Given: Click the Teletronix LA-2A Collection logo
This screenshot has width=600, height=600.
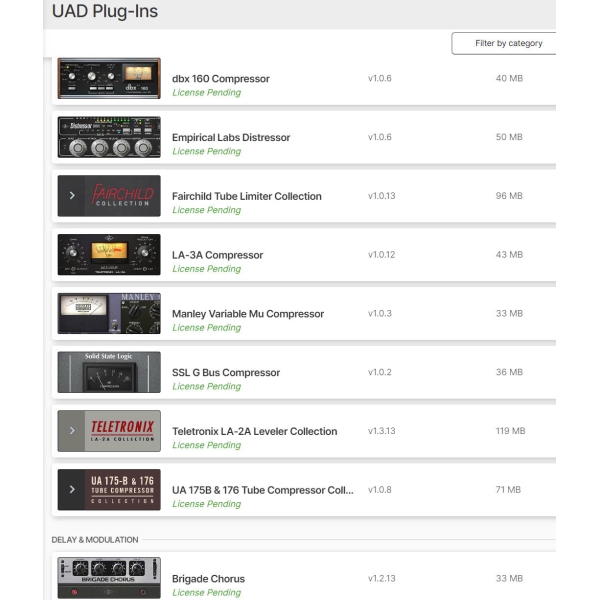Looking at the screenshot, I should [x=123, y=431].
